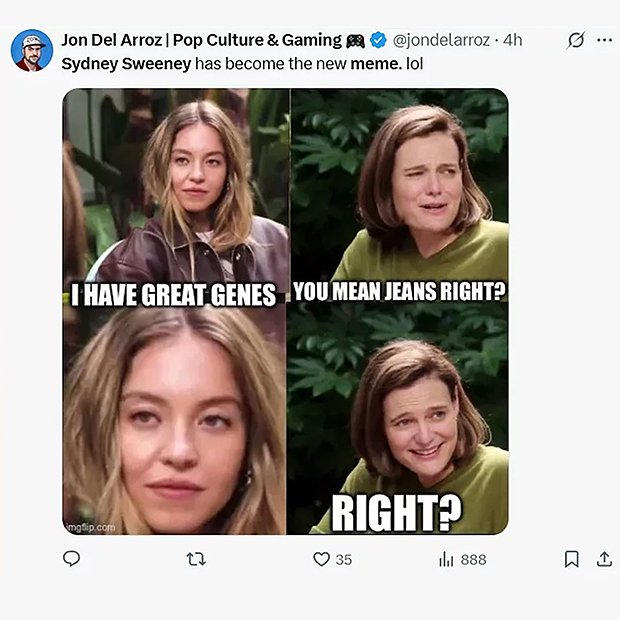Click the 'YOU MEAN JEANS RIGHT?' panel
620x620 pixels.
pos(398,190)
